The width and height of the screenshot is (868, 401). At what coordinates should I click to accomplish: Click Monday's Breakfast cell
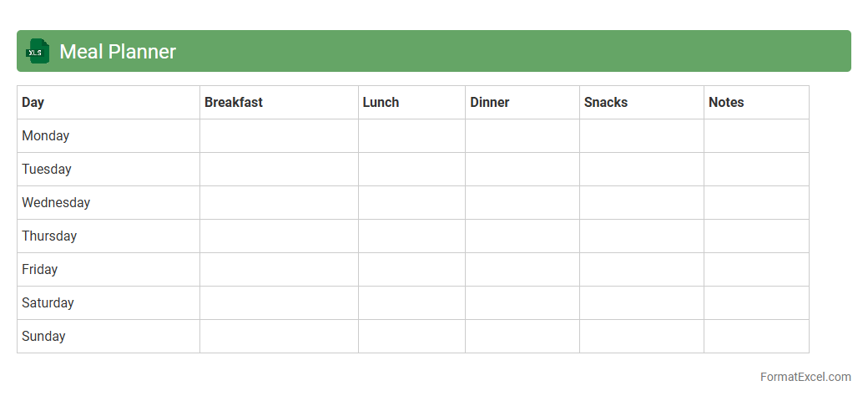click(279, 135)
